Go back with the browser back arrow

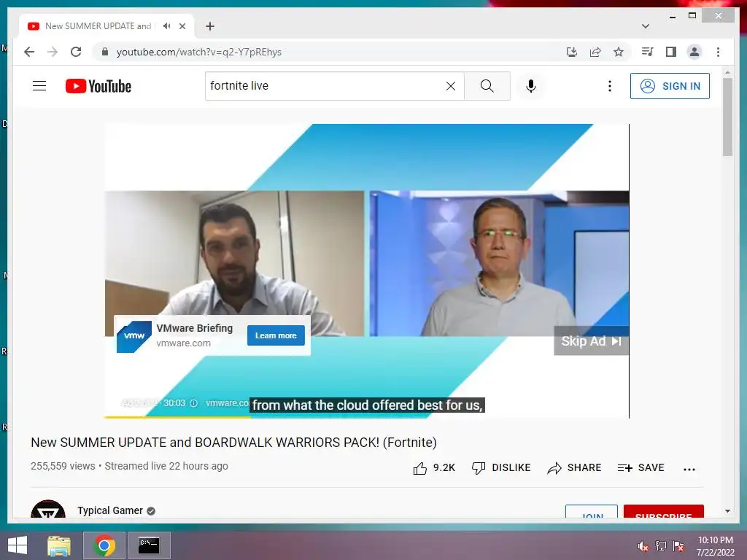point(29,52)
